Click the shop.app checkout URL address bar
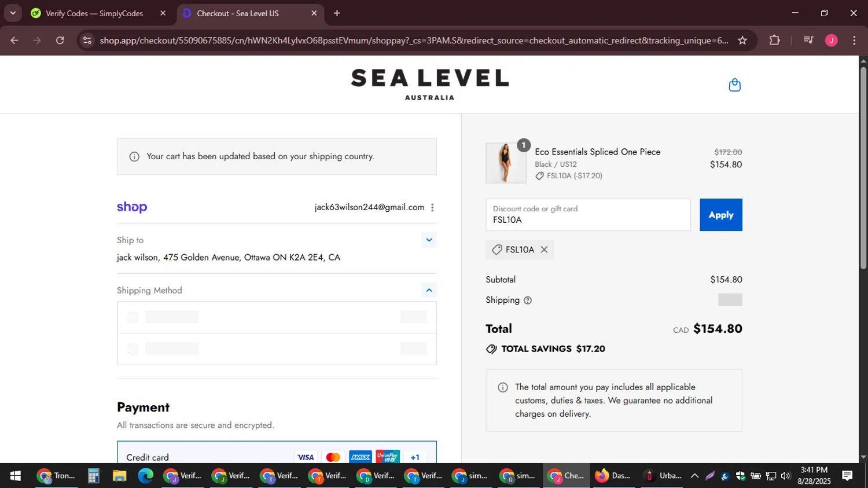 [x=414, y=41]
